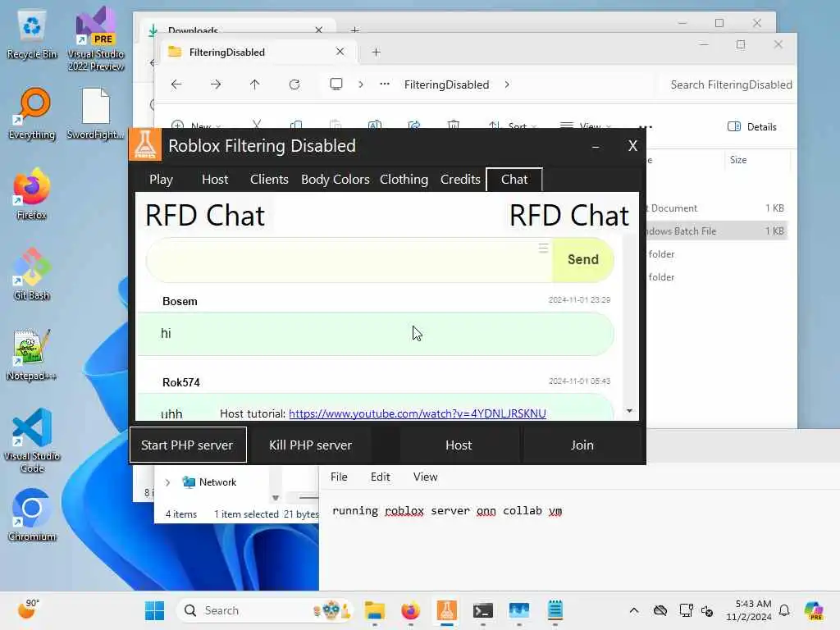This screenshot has height=630, width=840.
Task: Open the weather widget showing 90°
Action: coord(29,609)
